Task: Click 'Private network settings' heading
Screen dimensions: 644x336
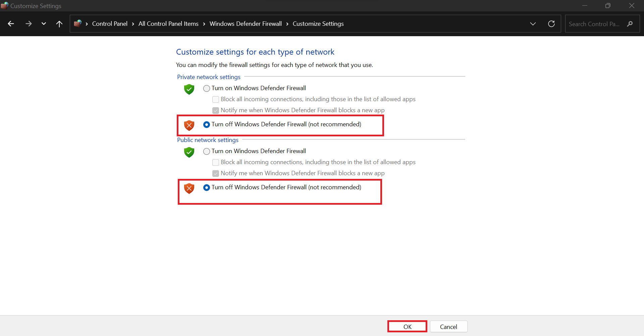Action: pyautogui.click(x=209, y=77)
